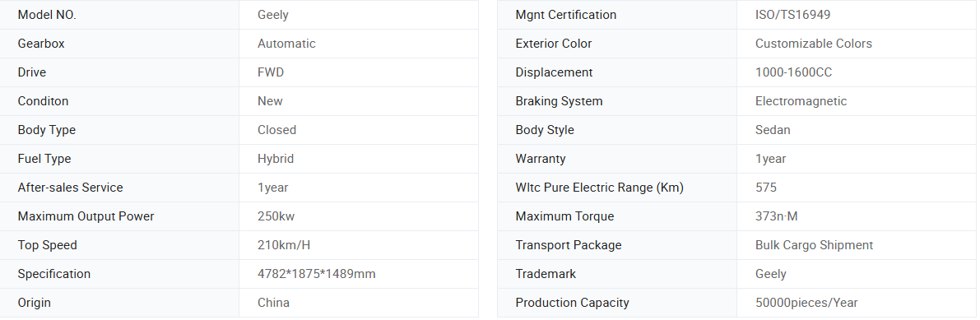Select the Geely model value
The width and height of the screenshot is (980, 320).
coord(272,15)
